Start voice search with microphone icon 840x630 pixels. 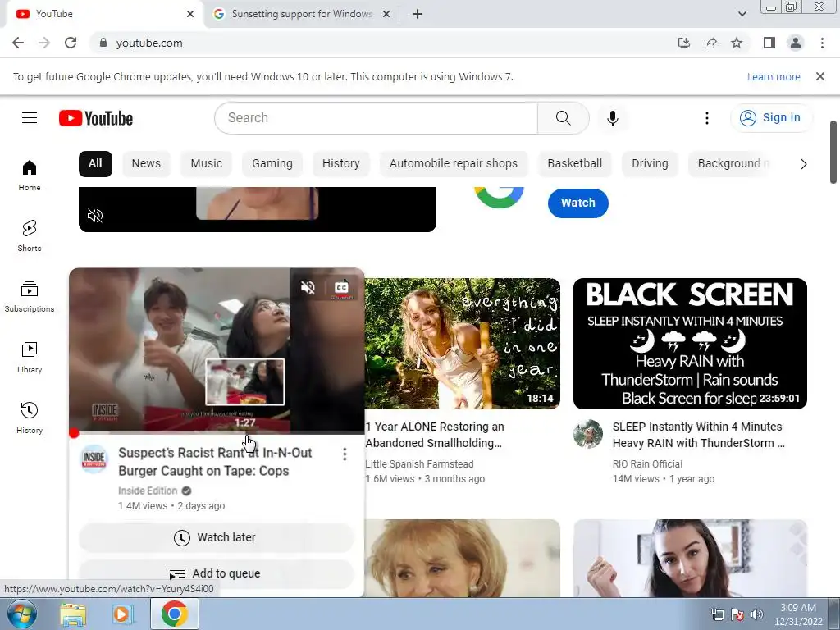pyautogui.click(x=612, y=118)
